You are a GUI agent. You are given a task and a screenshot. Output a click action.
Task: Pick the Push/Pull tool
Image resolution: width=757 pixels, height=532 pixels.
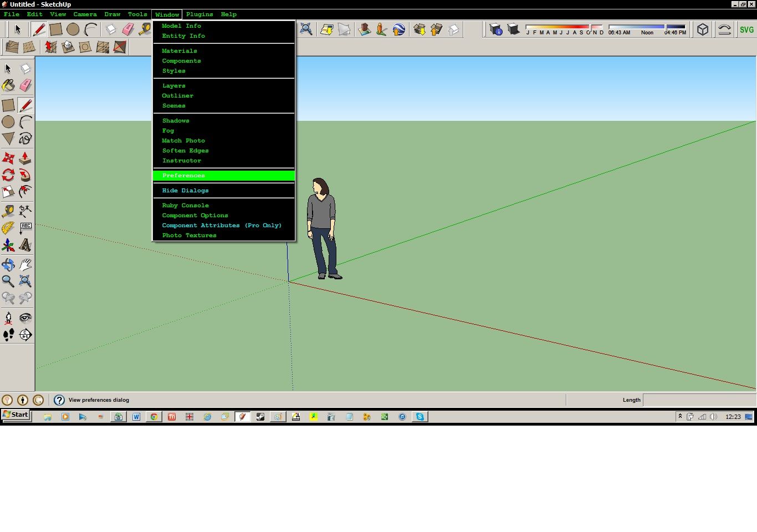pyautogui.click(x=25, y=158)
